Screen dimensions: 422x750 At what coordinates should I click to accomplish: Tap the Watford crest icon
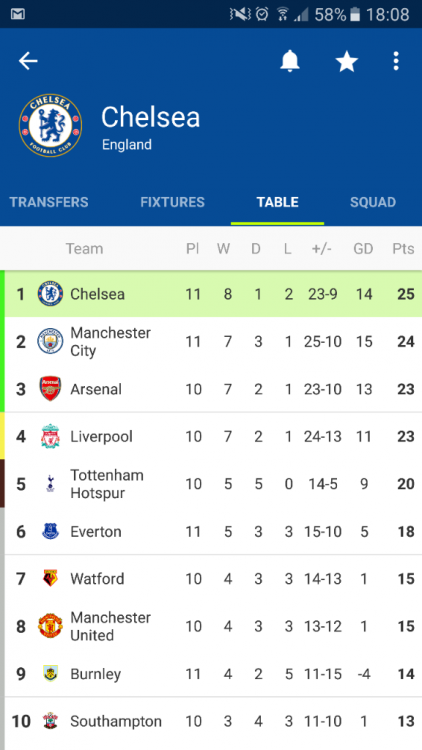(50, 578)
